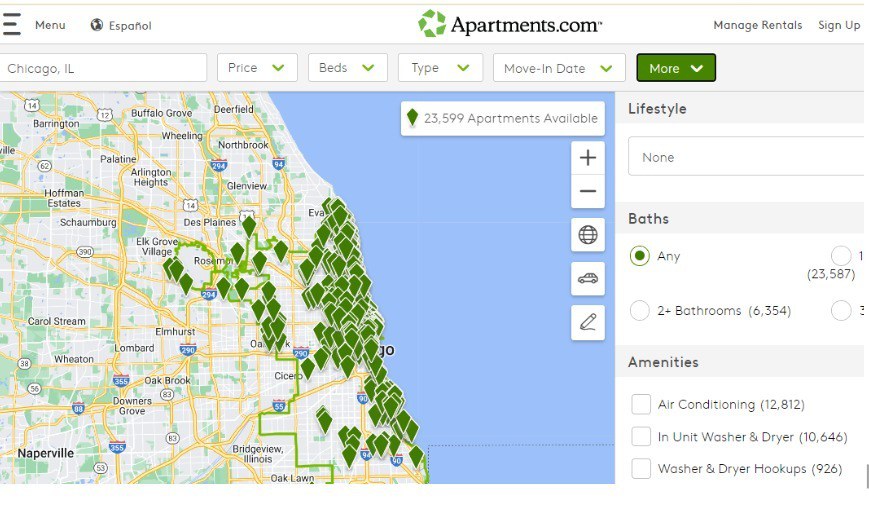Expand the Price filter dropdown

click(256, 68)
